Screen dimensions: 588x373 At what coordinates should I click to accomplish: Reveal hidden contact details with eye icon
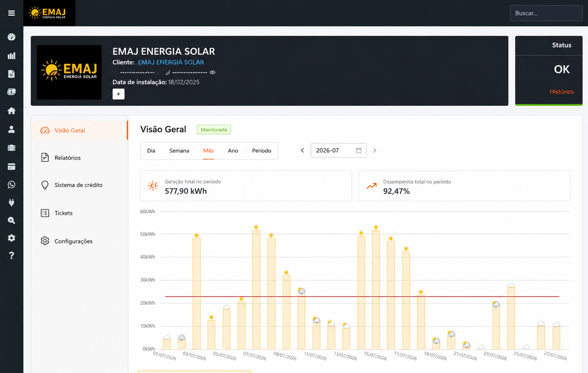[213, 72]
